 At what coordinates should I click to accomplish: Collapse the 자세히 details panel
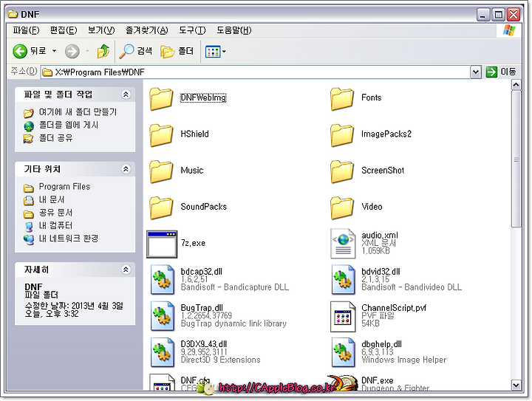pos(126,270)
